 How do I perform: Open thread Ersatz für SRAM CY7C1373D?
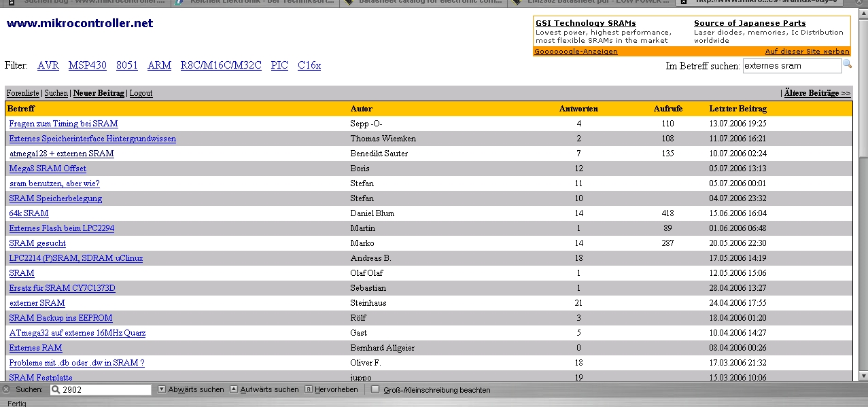click(63, 288)
